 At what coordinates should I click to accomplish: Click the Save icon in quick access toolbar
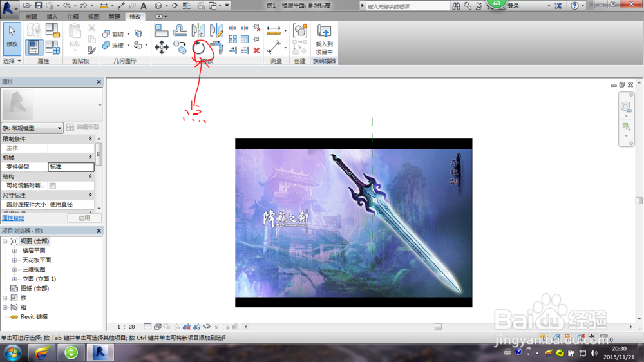(38, 5)
